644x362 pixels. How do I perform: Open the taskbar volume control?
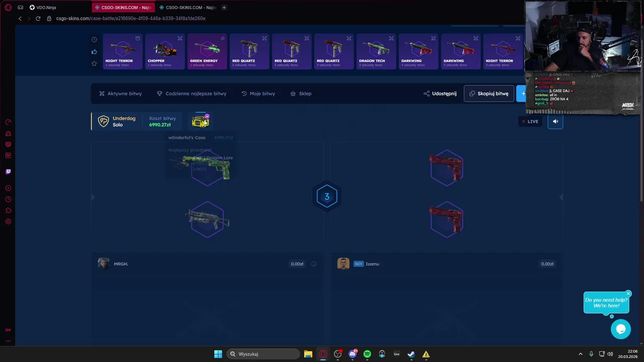pos(610,354)
